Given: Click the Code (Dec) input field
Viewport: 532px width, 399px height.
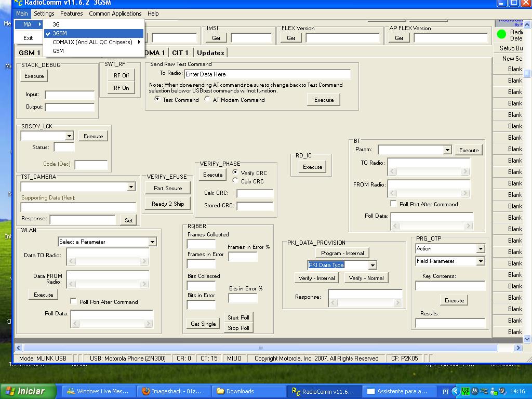Looking at the screenshot, I should coord(91,165).
